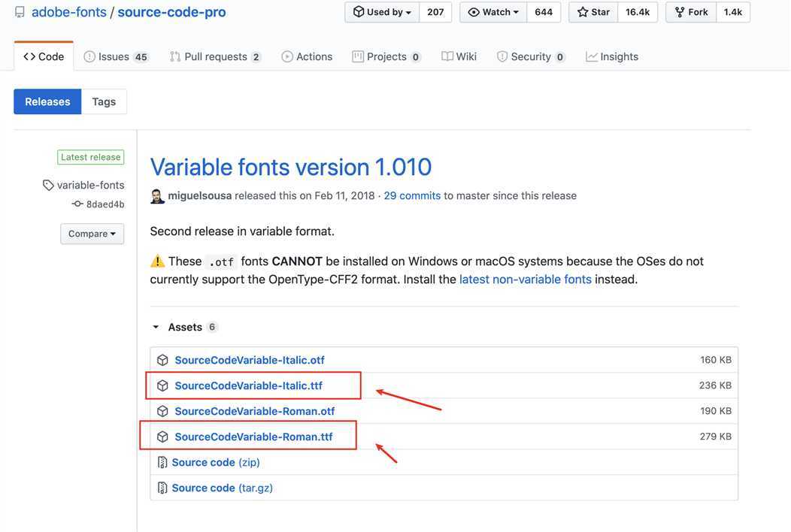Screen dimensions: 791x532
Task: Open the Compare dropdown
Action: tap(92, 234)
